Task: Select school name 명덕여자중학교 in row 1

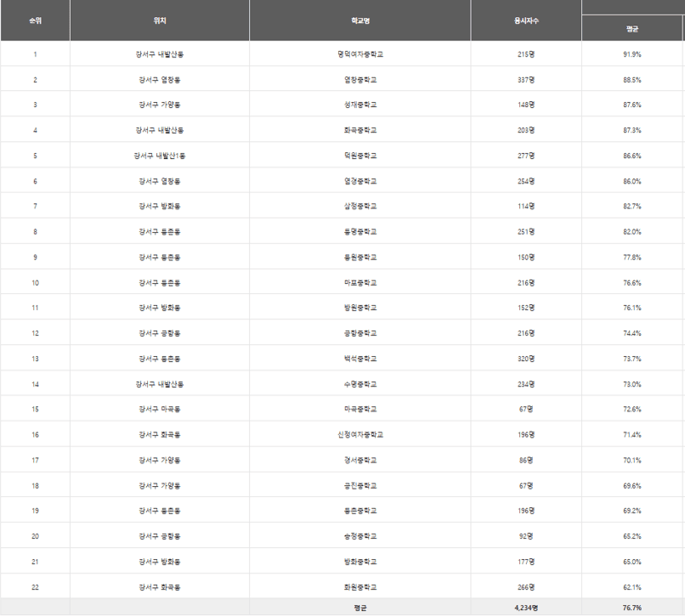Action: pos(360,54)
